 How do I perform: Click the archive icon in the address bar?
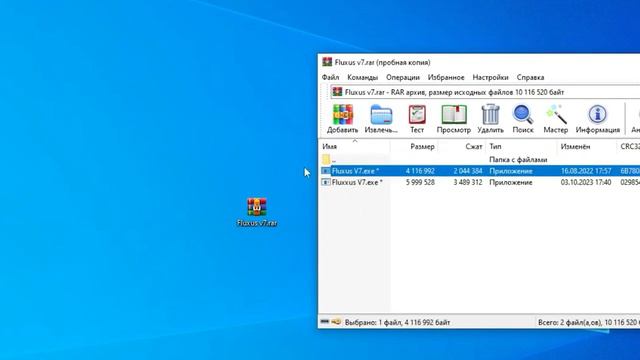[x=337, y=92]
